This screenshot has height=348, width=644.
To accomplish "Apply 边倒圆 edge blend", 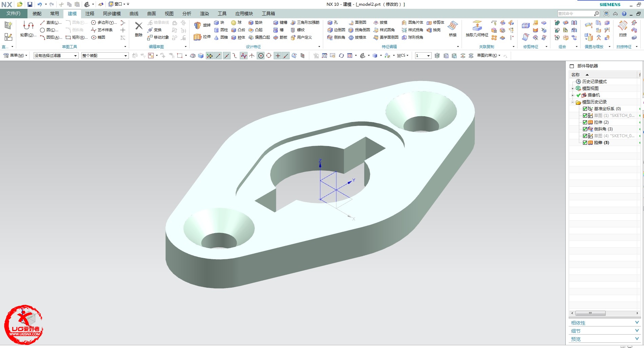I will pyautogui.click(x=336, y=30).
